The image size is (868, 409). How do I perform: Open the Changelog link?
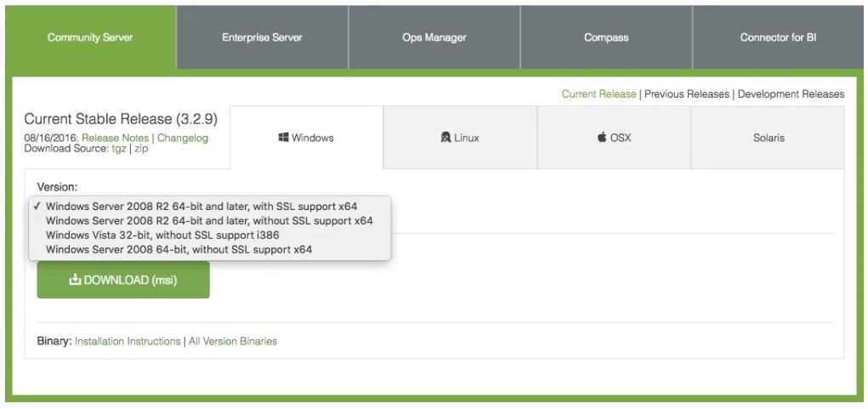point(183,138)
